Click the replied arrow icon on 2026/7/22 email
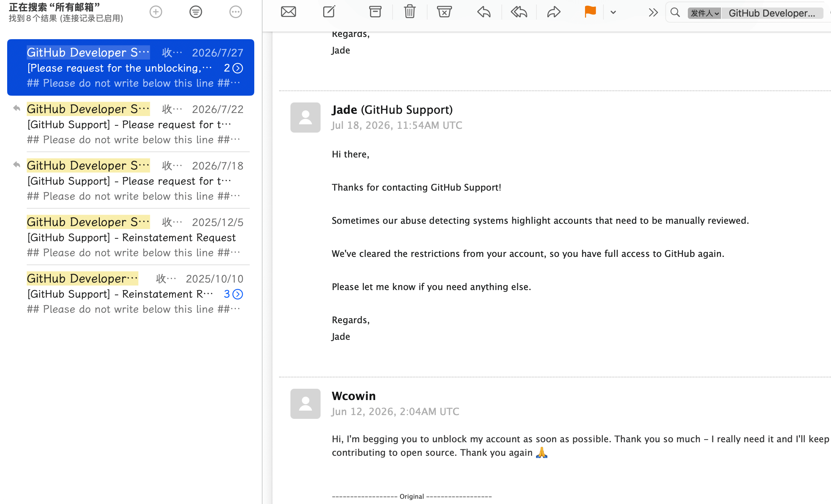Viewport: 831px width, 504px height. click(x=17, y=108)
